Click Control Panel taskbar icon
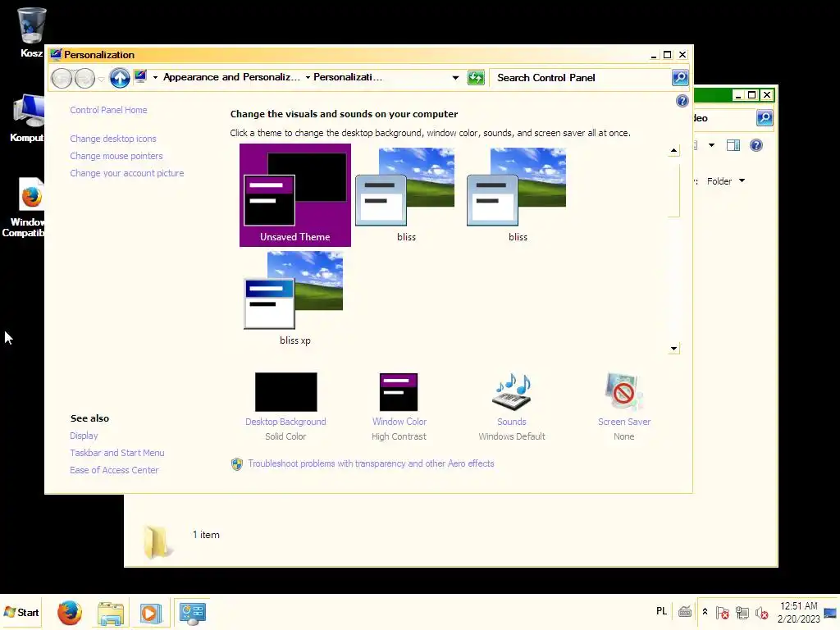 tap(192, 613)
